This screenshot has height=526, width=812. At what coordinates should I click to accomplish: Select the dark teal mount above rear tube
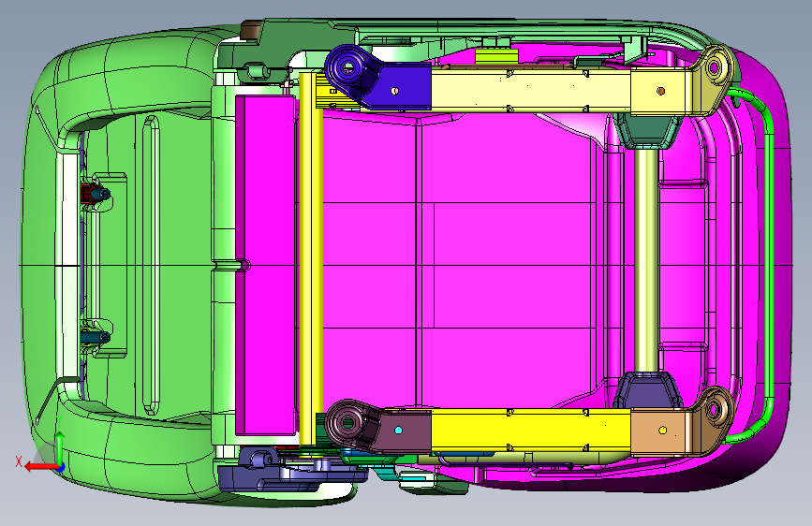point(647,132)
